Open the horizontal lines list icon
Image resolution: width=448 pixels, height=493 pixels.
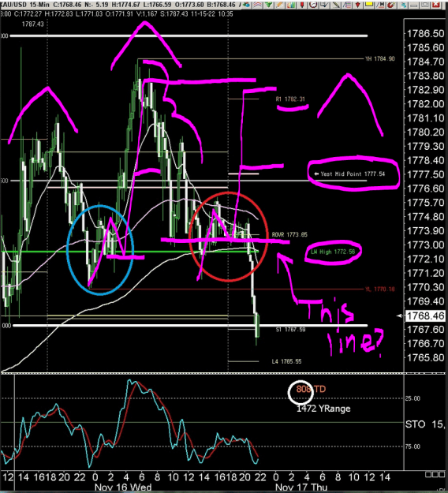click(347, 5)
